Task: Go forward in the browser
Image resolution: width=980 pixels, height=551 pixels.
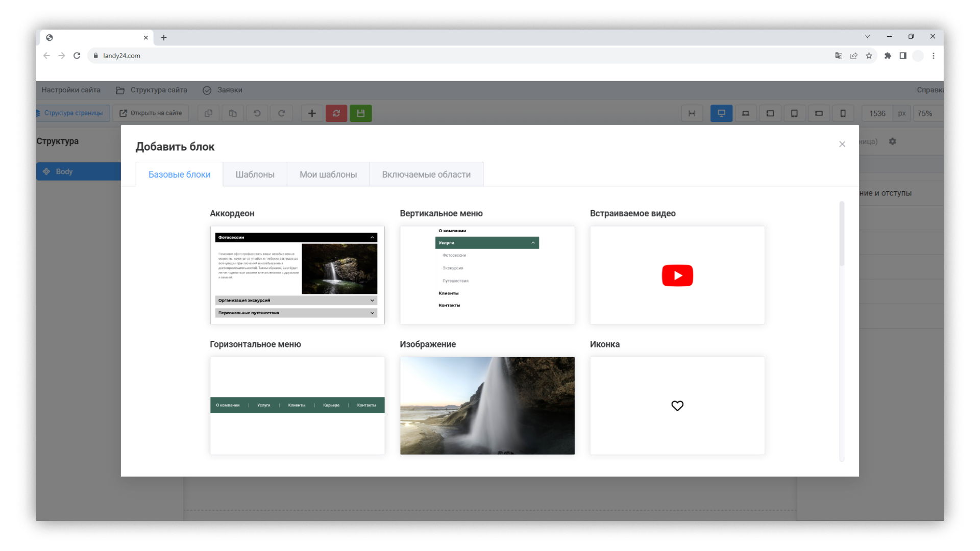Action: 62,56
